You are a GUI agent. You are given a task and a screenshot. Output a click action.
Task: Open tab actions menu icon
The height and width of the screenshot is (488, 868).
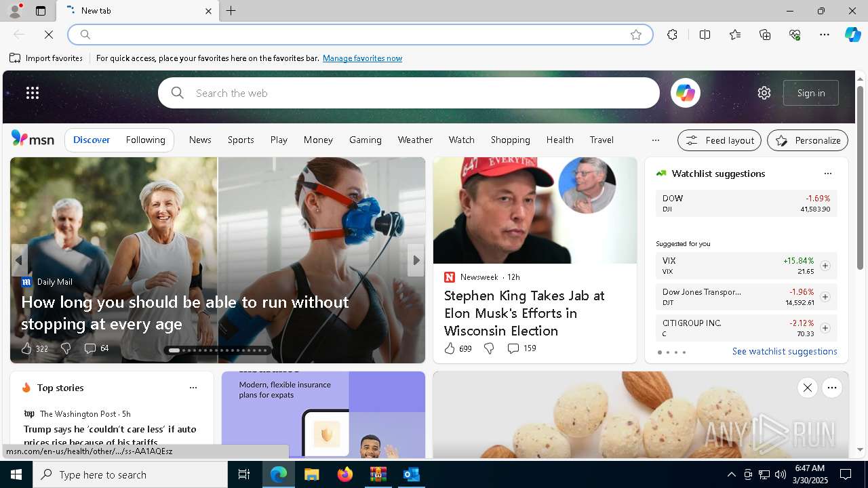coord(41,11)
